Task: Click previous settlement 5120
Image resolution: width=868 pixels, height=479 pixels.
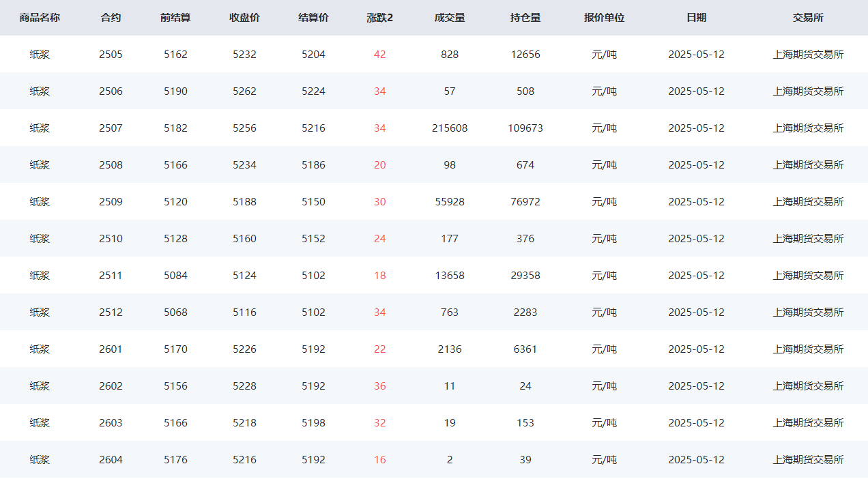Action: [175, 202]
